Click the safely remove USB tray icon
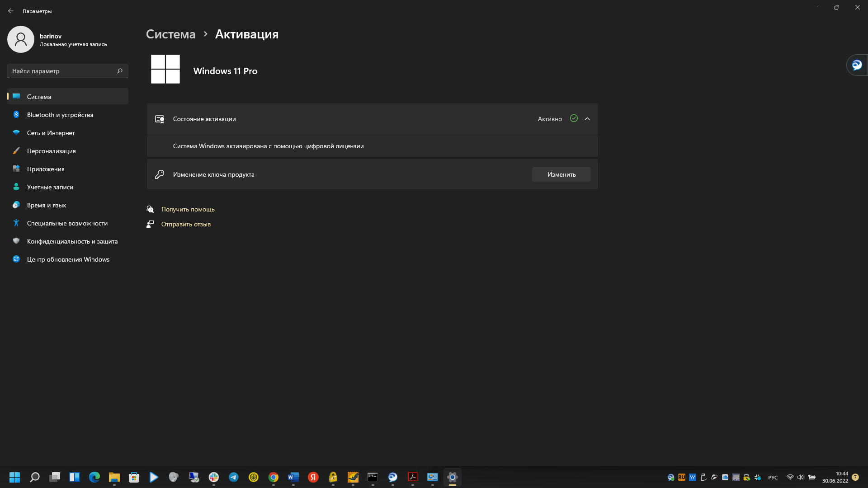Viewport: 868px width, 488px height. point(703,477)
